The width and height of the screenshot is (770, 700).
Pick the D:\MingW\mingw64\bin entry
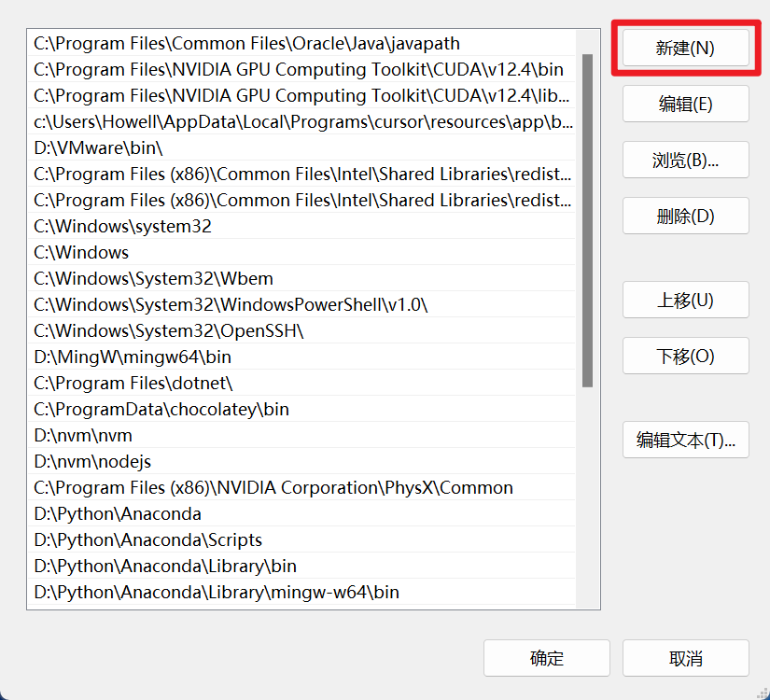133,357
